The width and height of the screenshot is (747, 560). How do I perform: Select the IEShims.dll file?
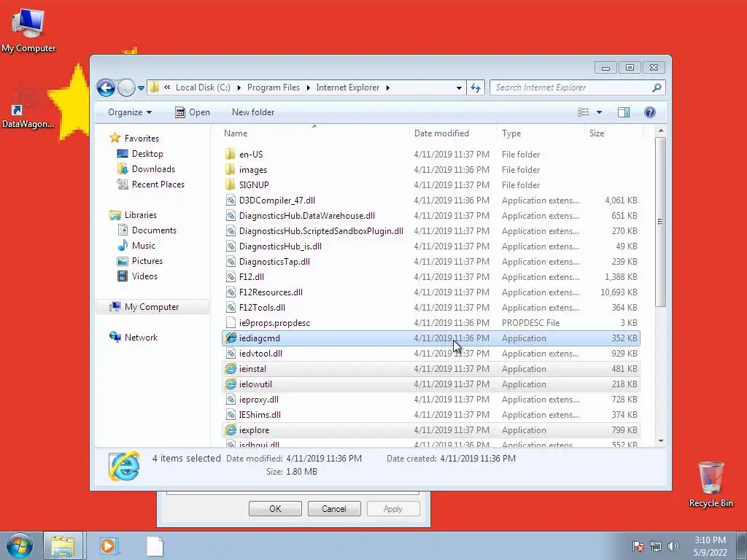pos(430,415)
